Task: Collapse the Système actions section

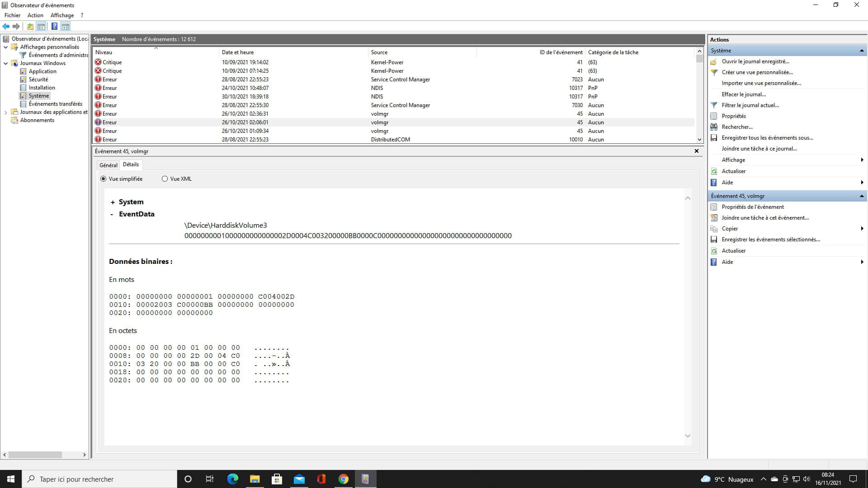Action: pyautogui.click(x=862, y=51)
